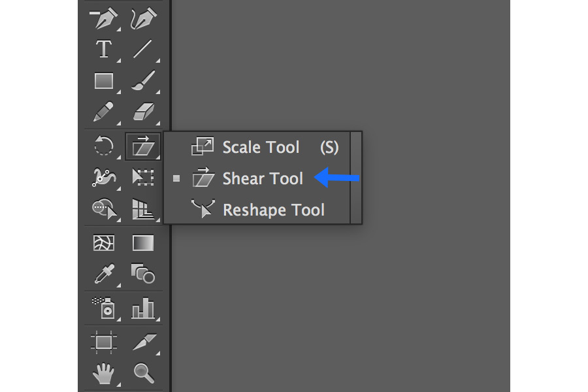Select the Eraser tool
Image resolution: width=588 pixels, height=392 pixels.
(x=143, y=112)
